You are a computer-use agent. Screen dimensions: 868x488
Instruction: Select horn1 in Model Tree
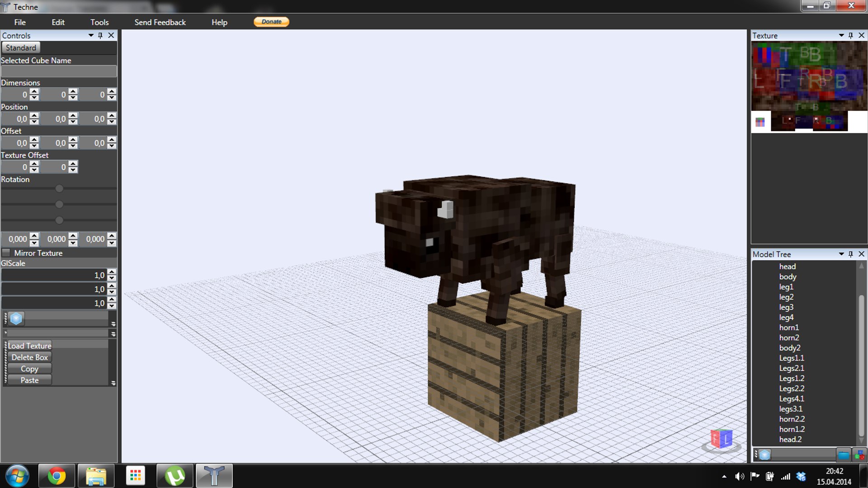pyautogui.click(x=789, y=327)
